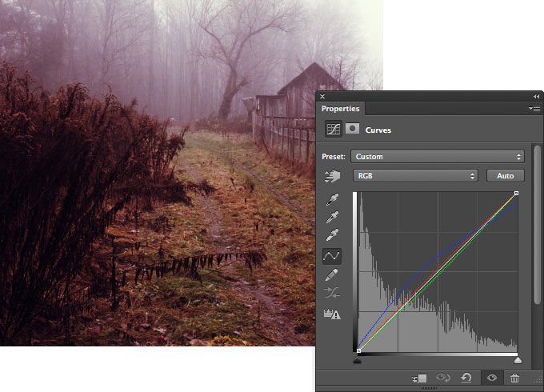Select edit points curve tool

pyautogui.click(x=332, y=256)
